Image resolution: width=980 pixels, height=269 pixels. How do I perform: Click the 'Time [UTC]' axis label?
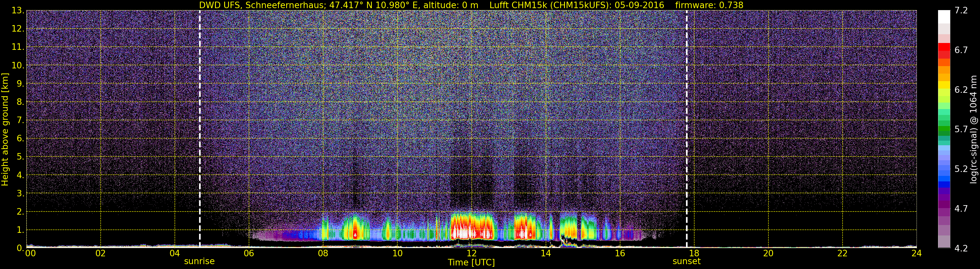pyautogui.click(x=471, y=262)
